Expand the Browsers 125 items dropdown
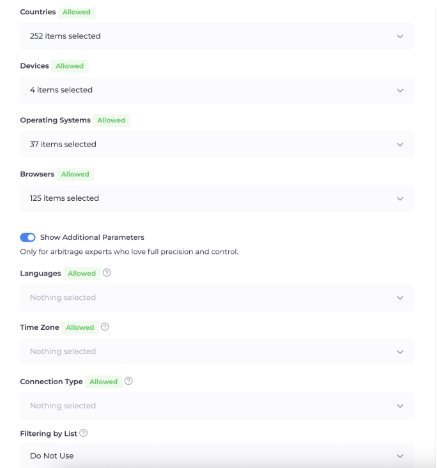 (217, 198)
